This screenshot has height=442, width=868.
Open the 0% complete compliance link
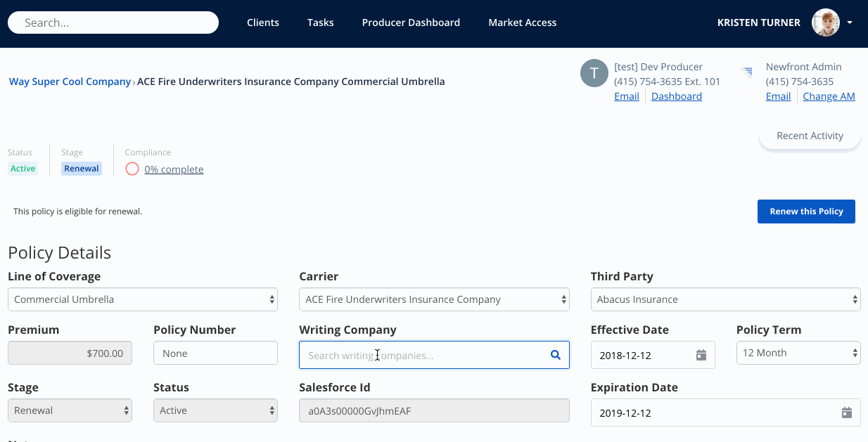click(x=174, y=169)
